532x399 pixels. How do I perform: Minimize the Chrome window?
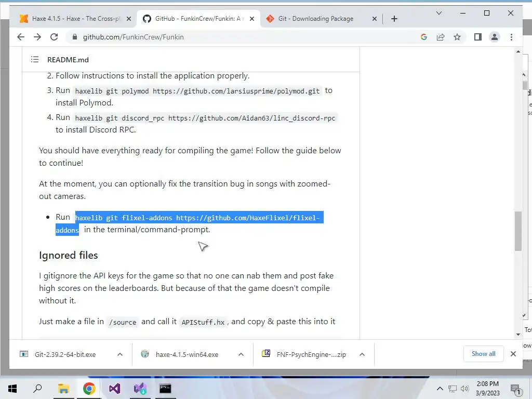[x=463, y=13]
